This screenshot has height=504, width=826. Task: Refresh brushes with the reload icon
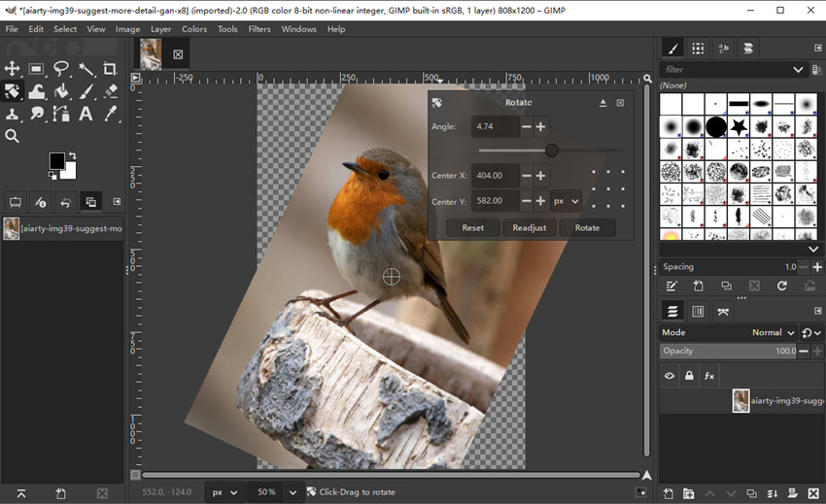781,286
